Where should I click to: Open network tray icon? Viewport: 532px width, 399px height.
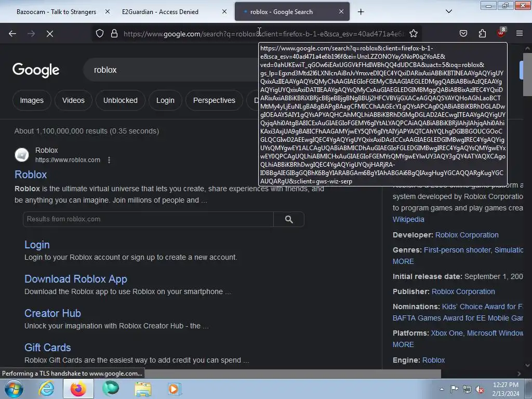coord(467,389)
